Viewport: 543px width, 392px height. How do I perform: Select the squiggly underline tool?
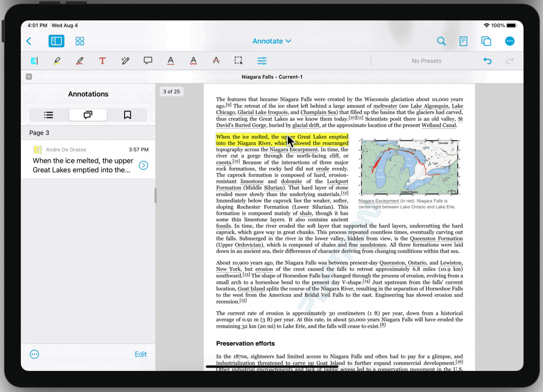193,61
